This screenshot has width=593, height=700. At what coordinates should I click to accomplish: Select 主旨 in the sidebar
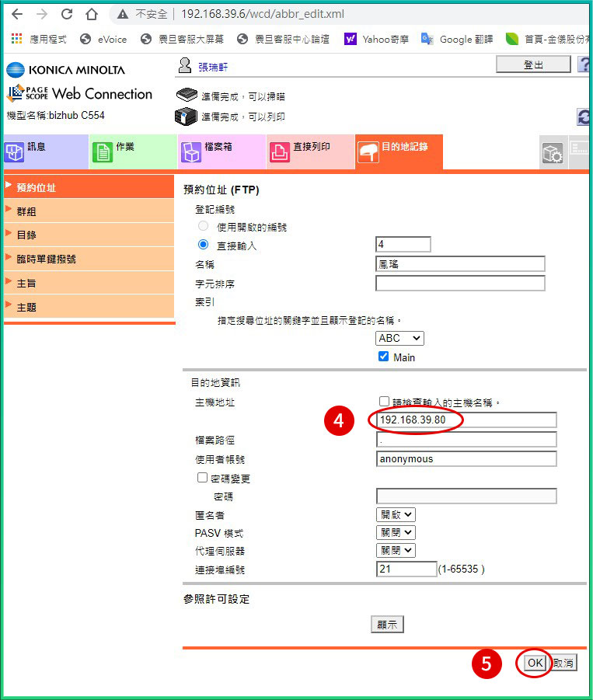pos(89,283)
